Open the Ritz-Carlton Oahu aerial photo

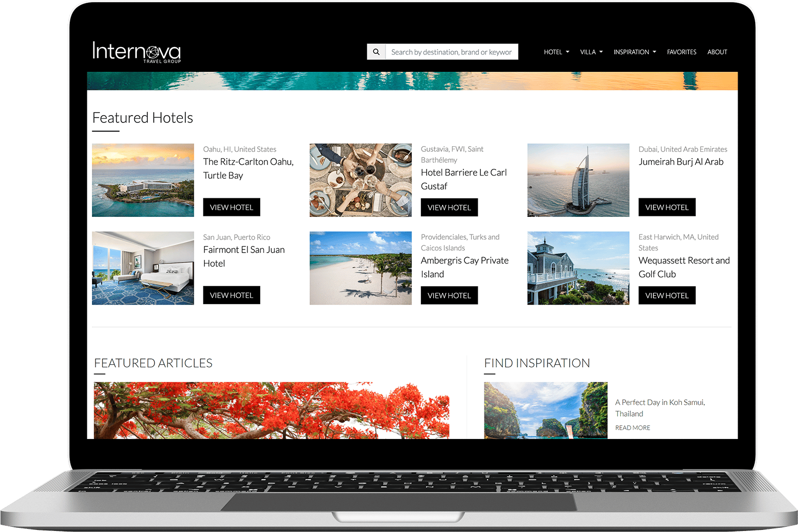143,180
